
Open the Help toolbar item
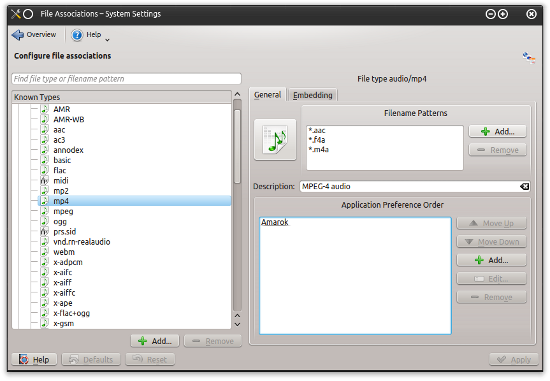click(86, 35)
